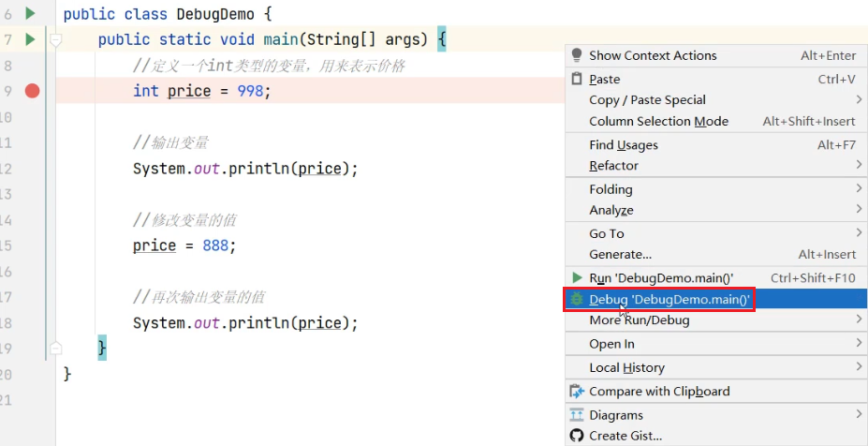Viewport: 868px width, 446px height.
Task: Open the Analyze submenu
Action: point(715,210)
